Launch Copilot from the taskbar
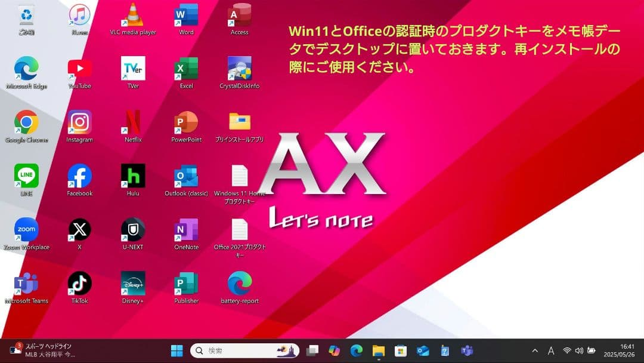This screenshot has width=644, height=363. pyautogui.click(x=334, y=351)
